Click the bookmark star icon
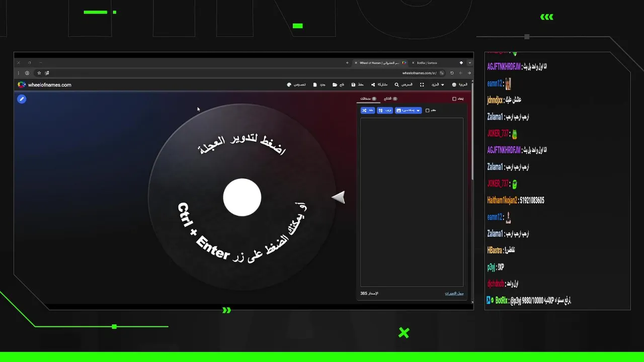 click(39, 73)
